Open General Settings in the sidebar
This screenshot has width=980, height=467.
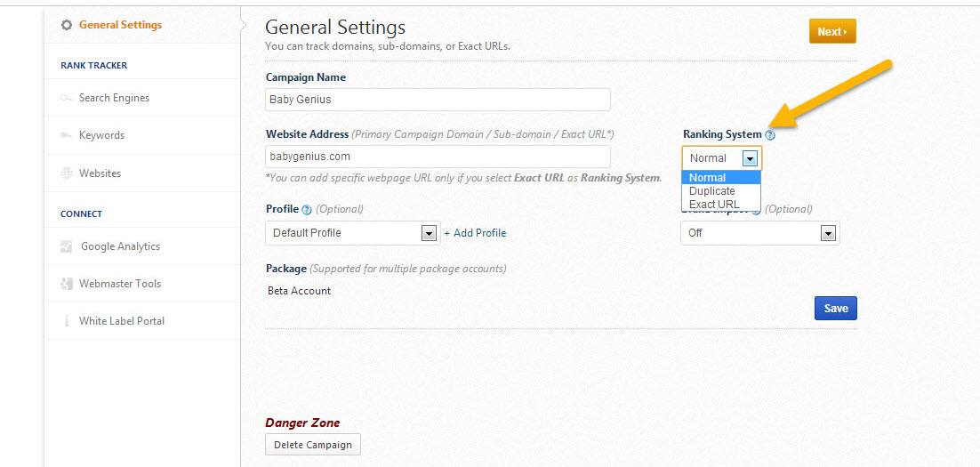pos(120,25)
